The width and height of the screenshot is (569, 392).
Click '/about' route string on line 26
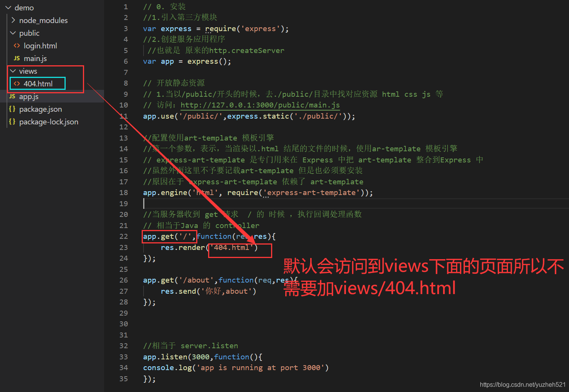[x=196, y=280]
